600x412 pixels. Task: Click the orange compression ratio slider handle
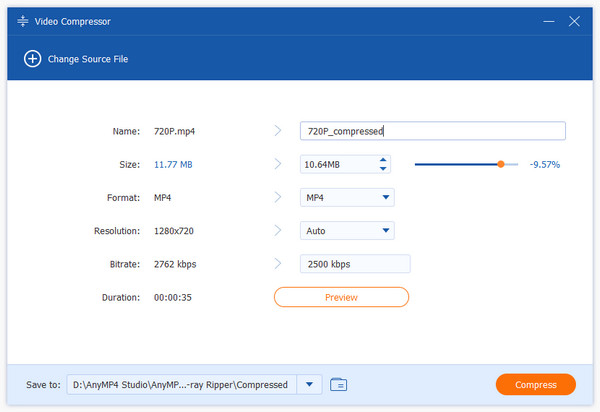tap(501, 164)
